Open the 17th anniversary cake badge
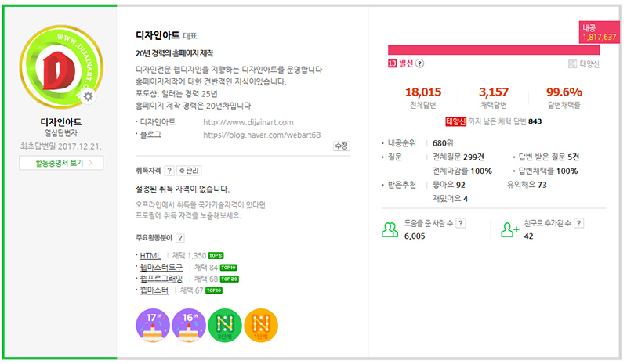Viewport: 627px width, 364px height. 153,325
